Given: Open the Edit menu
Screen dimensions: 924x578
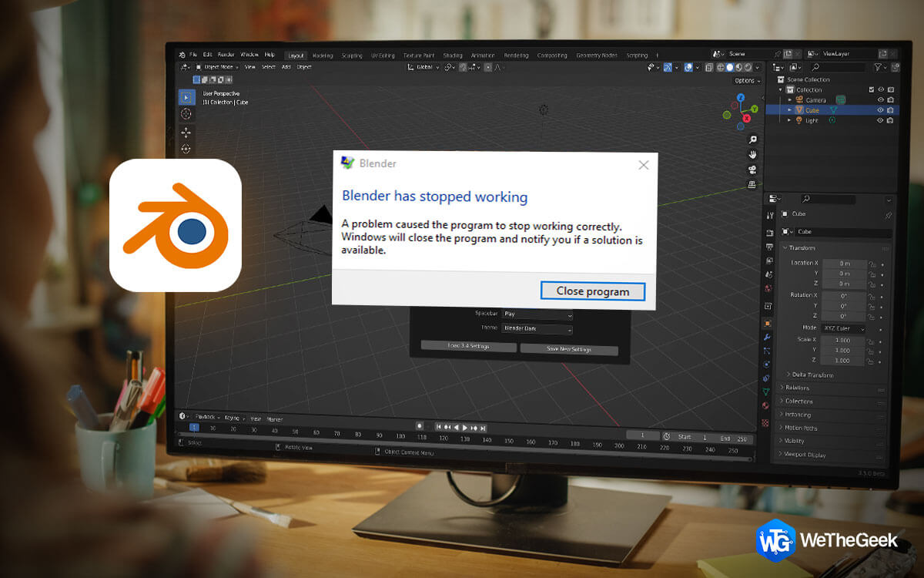Looking at the screenshot, I should click(208, 55).
